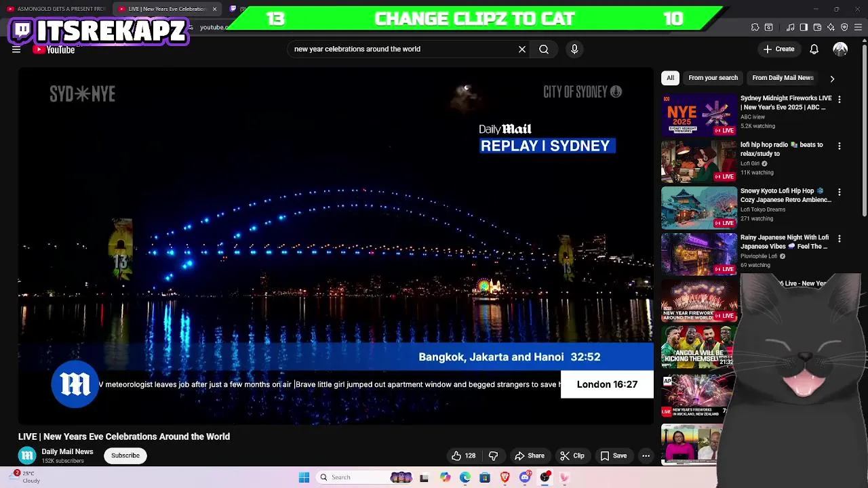The height and width of the screenshot is (488, 868).
Task: Start voice search with microphone icon
Action: 574,49
